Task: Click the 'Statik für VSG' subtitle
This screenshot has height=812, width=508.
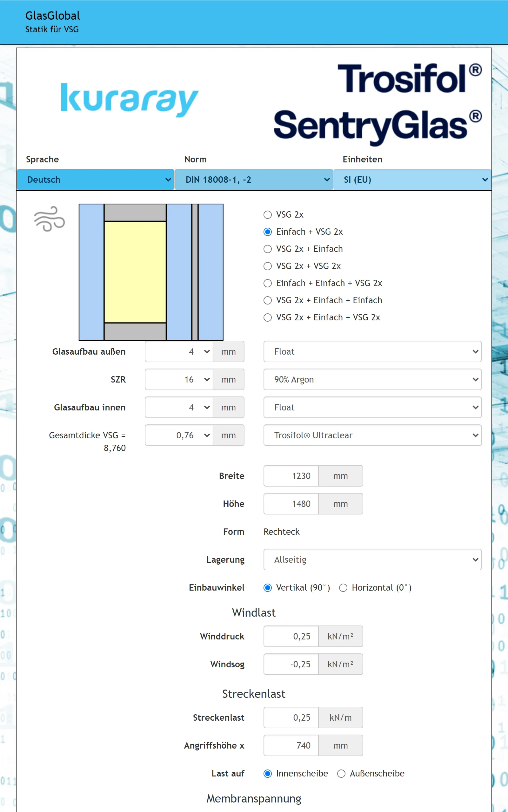Action: coord(52,29)
